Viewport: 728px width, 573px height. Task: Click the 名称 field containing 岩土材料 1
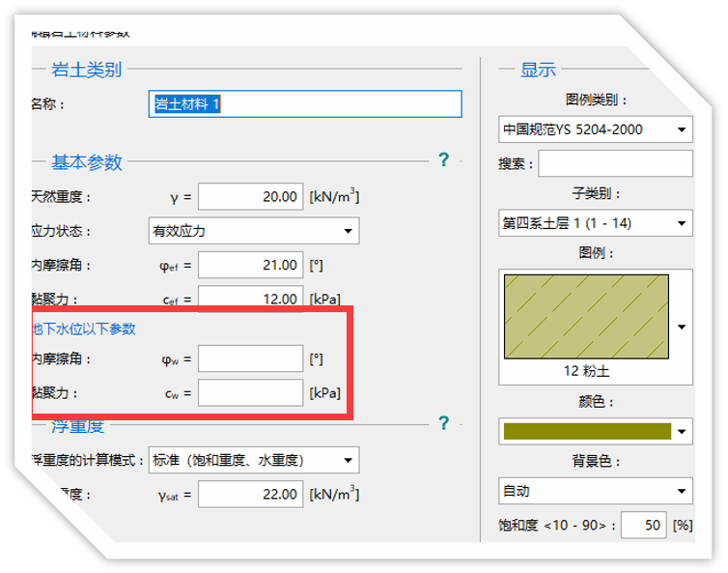(x=305, y=104)
